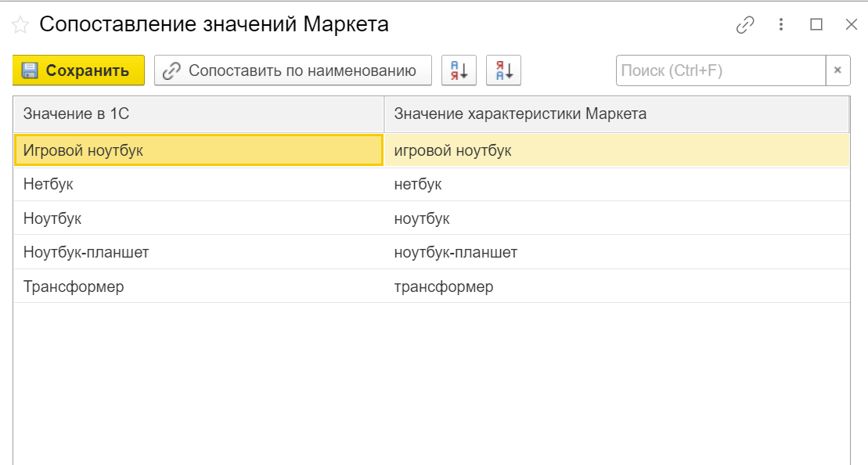This screenshot has height=465, width=868.
Task: Click Market value cell нетбук
Action: 418,185
